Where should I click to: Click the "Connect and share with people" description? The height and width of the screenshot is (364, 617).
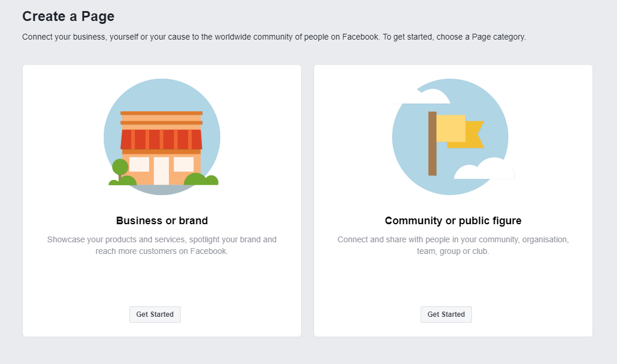coord(453,245)
